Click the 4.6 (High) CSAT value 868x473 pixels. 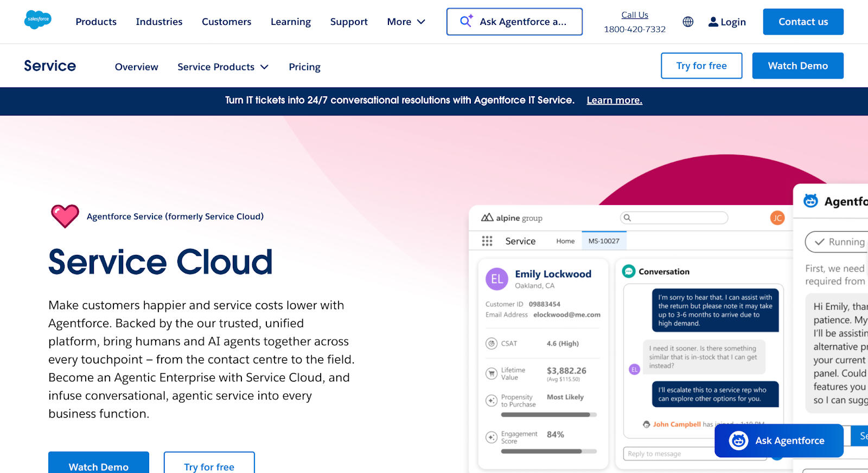pyautogui.click(x=563, y=343)
